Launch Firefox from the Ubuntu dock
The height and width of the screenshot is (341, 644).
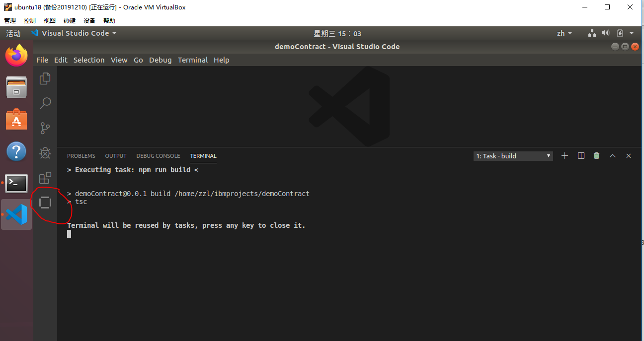coord(16,55)
